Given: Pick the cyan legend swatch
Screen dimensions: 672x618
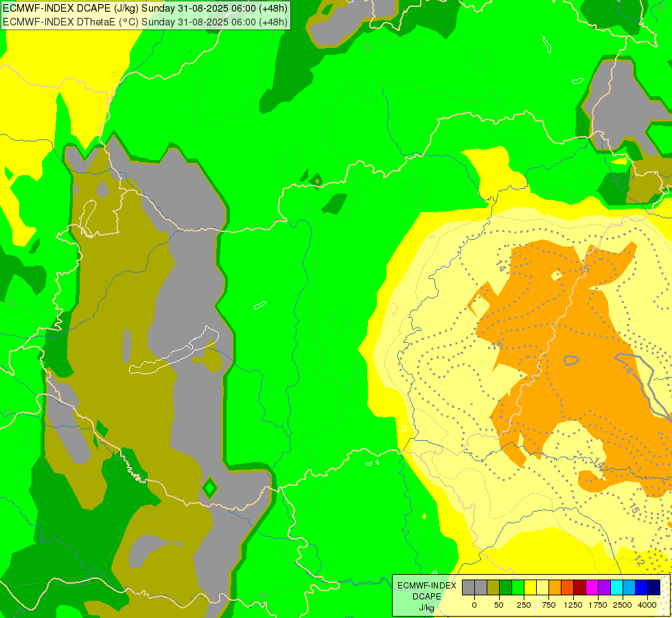Looking at the screenshot, I should (616, 587).
